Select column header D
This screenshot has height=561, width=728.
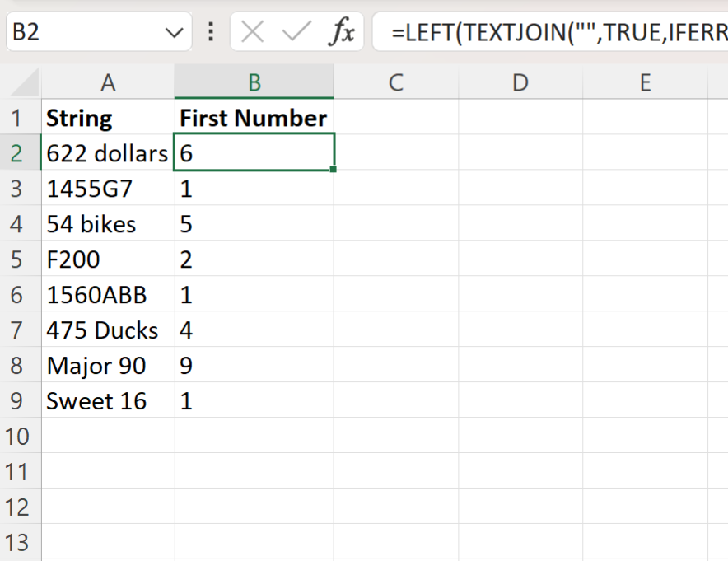[x=520, y=82]
